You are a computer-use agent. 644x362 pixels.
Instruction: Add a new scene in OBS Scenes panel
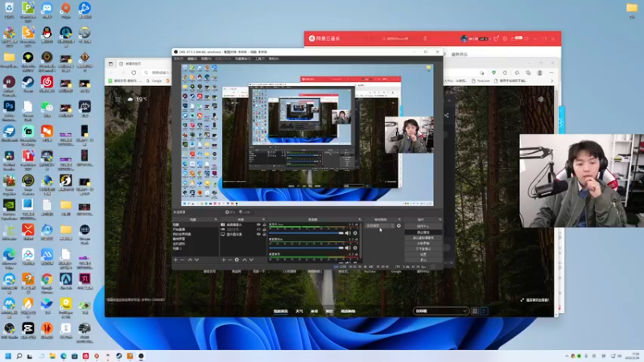tap(175, 260)
